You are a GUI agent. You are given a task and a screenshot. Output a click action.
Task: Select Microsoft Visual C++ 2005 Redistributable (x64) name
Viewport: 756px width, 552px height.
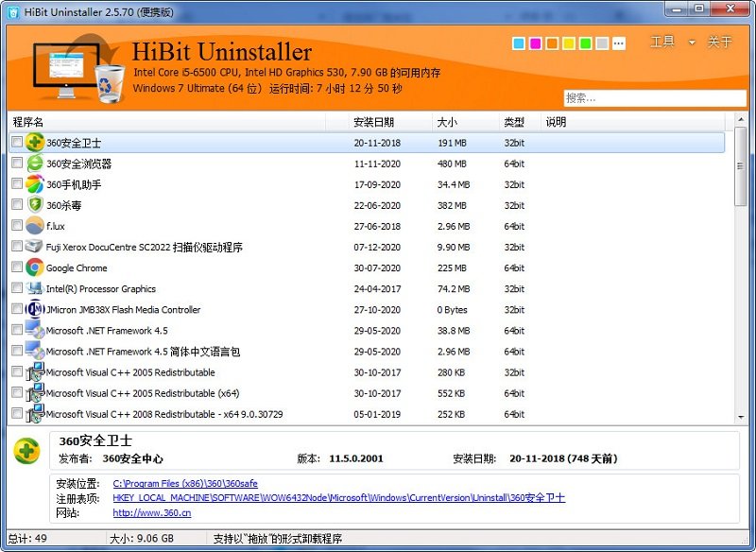[143, 393]
